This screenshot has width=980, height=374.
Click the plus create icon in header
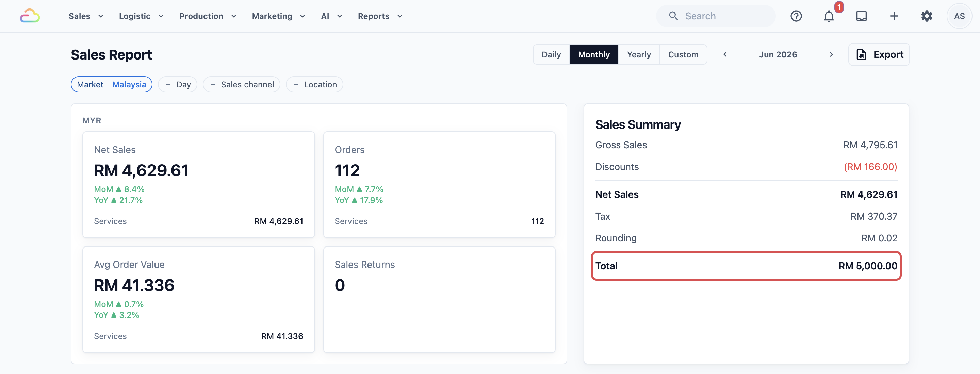point(894,16)
